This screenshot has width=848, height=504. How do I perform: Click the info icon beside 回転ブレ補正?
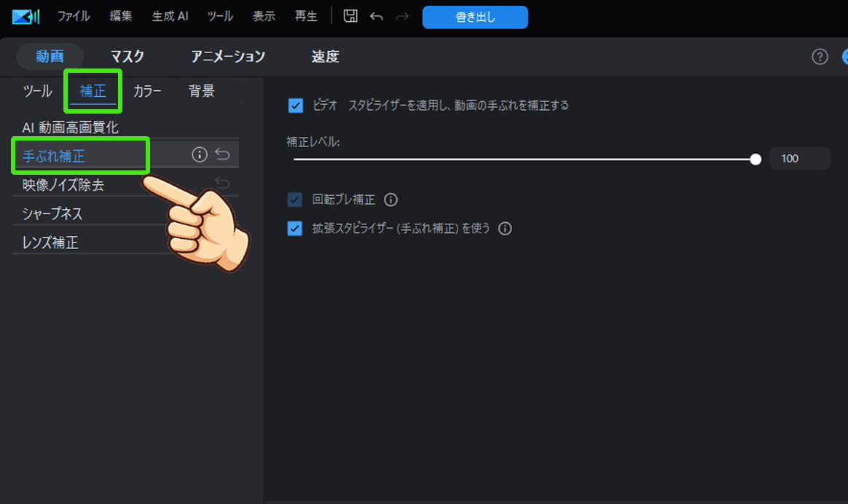tap(390, 200)
